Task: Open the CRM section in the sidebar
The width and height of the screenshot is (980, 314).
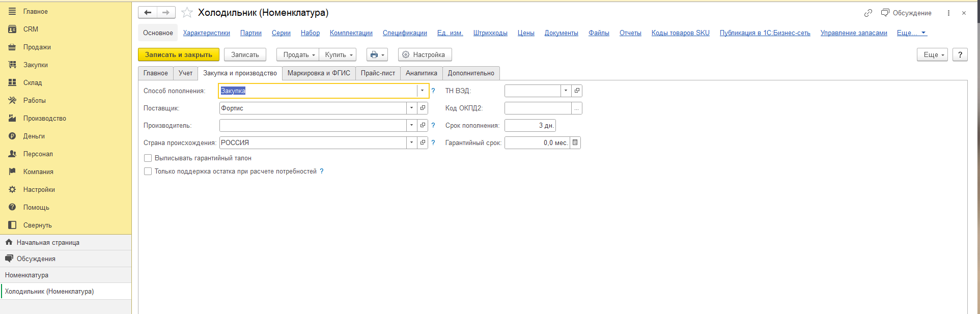Action: [x=66, y=29]
